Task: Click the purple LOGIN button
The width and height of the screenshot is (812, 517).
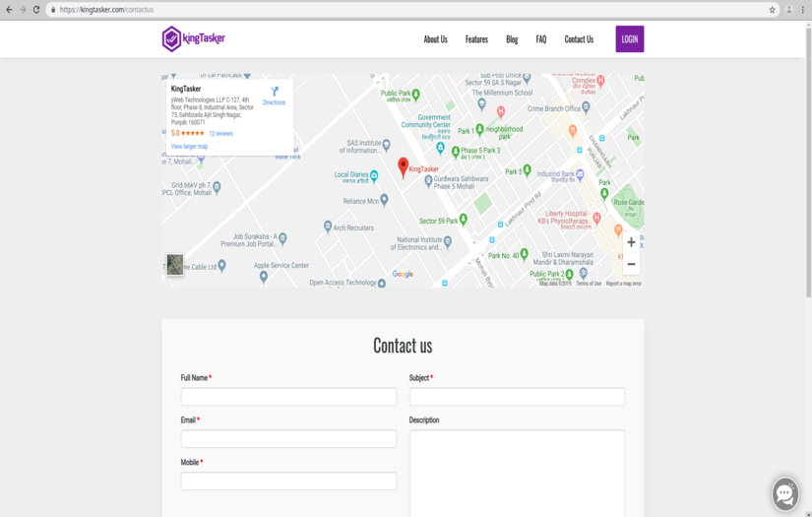Action: [630, 38]
